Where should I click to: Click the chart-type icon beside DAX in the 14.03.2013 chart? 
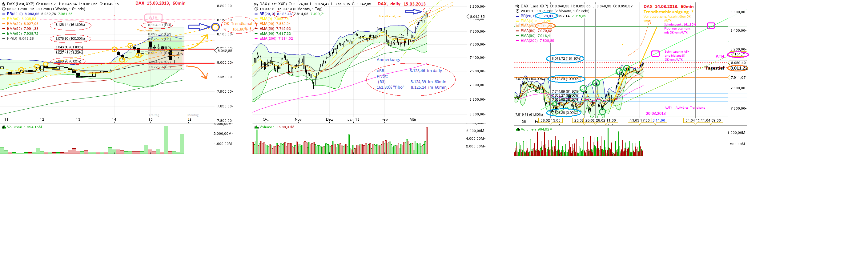pyautogui.click(x=517, y=6)
